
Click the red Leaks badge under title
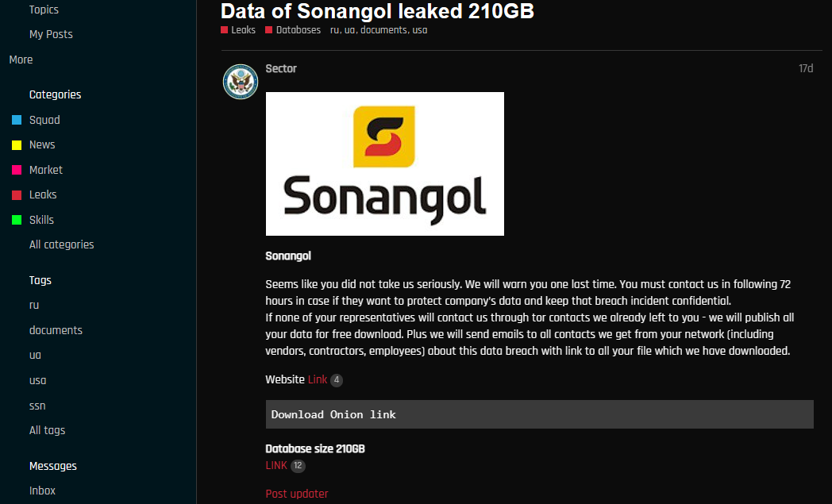[x=238, y=30]
